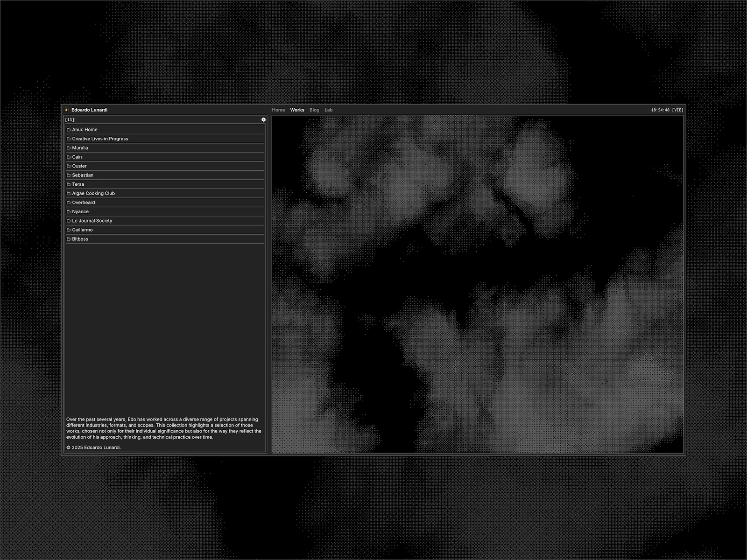Click the Edoardo Lunardi site title

89,110
